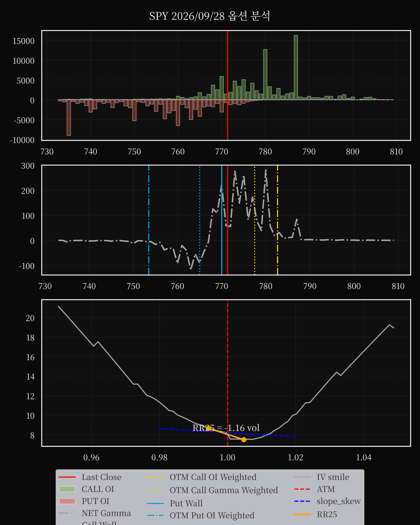The width and height of the screenshot is (420, 525).
Task: Click the '-100' y-axis label in gamma chart
Action: coord(27,266)
